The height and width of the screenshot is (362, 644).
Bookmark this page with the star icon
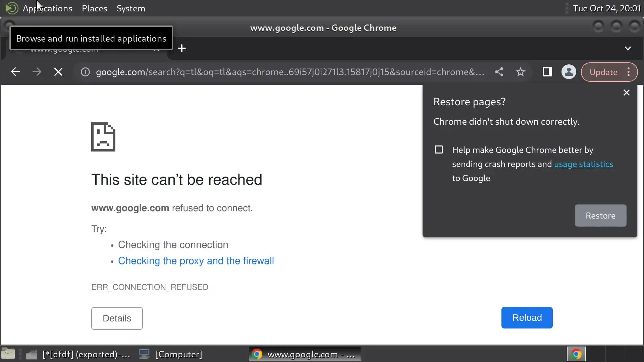click(521, 72)
